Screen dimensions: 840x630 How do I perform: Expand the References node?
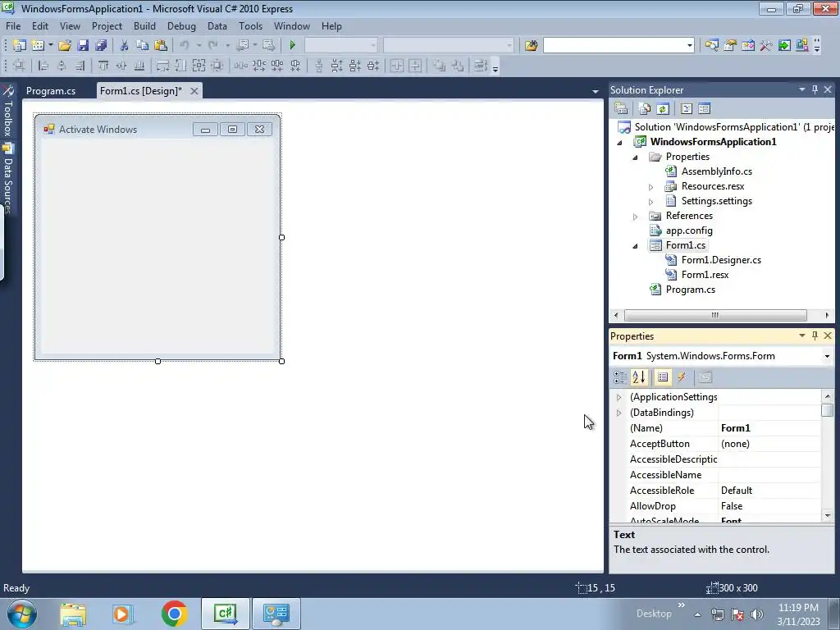(636, 217)
